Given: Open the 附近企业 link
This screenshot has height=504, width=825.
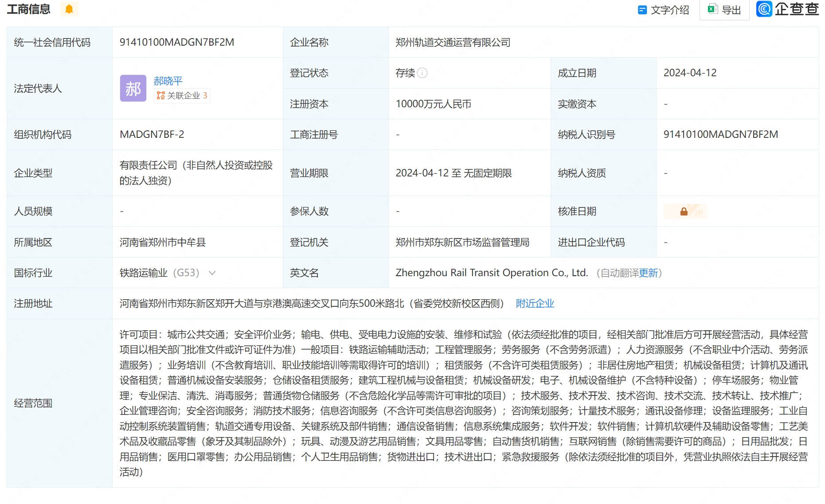Looking at the screenshot, I should 535,303.
